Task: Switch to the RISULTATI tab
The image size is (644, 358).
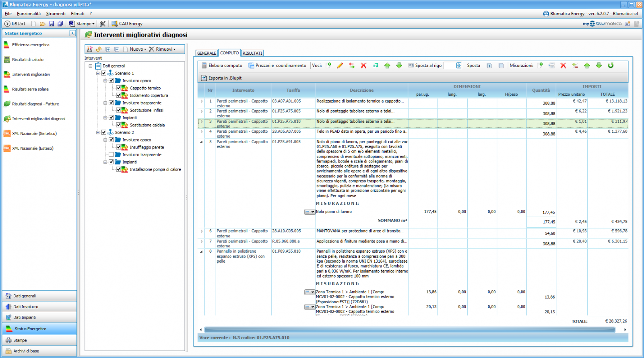Action: [x=252, y=53]
